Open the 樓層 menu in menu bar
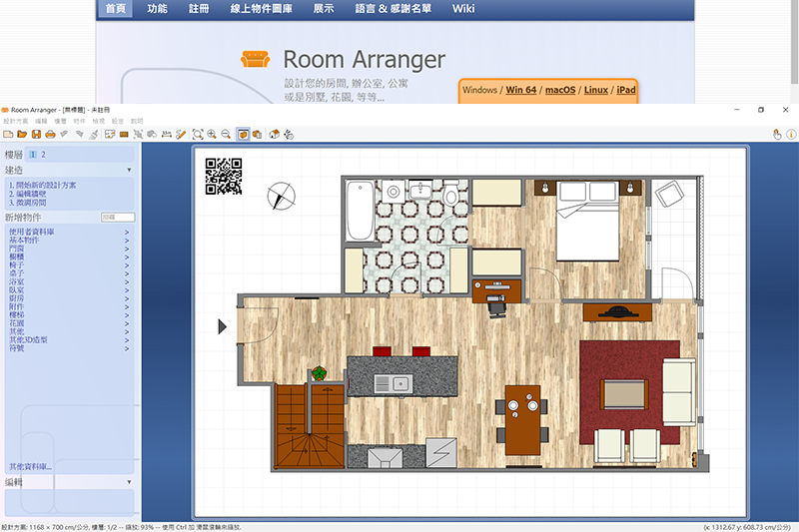 pos(60,121)
